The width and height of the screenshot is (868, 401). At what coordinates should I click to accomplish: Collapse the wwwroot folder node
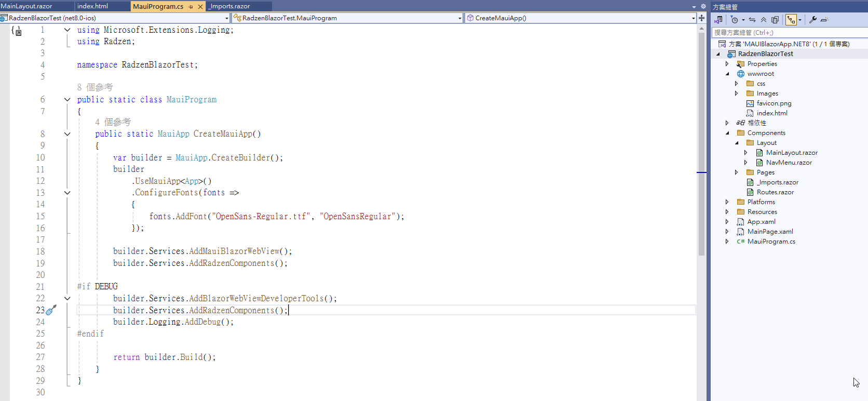click(x=727, y=74)
